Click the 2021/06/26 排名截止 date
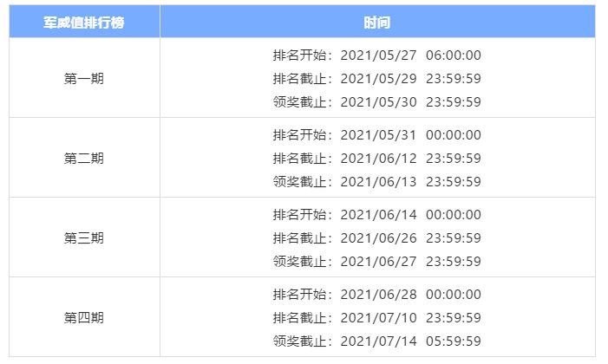The image size is (608, 364). point(379,238)
